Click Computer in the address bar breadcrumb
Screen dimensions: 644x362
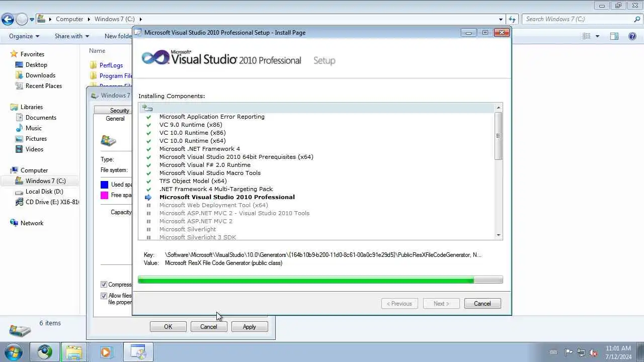[x=69, y=19]
